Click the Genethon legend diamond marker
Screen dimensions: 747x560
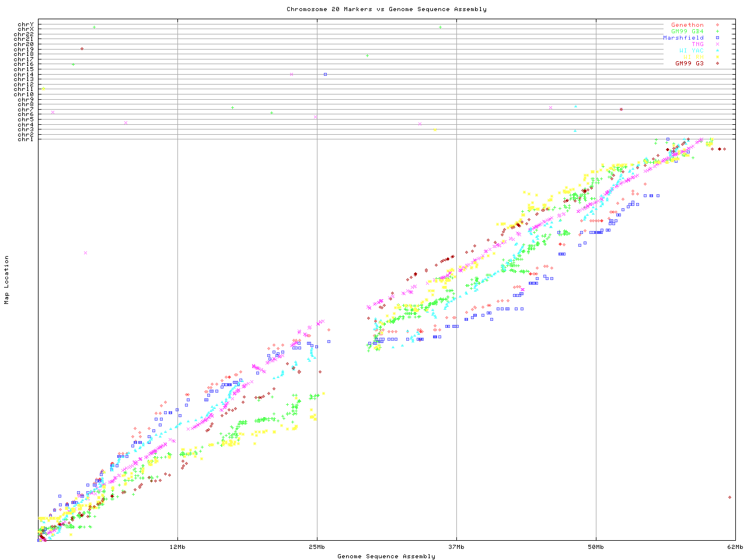click(717, 25)
